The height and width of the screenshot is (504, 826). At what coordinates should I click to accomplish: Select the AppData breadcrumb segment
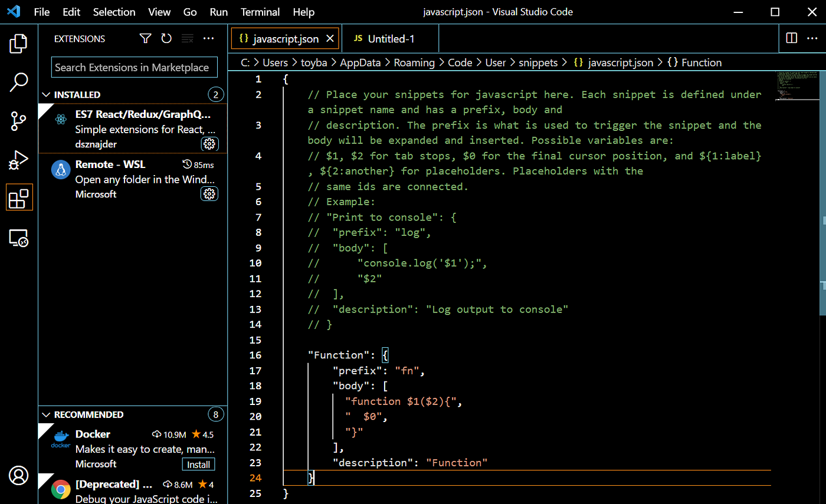[x=360, y=62]
